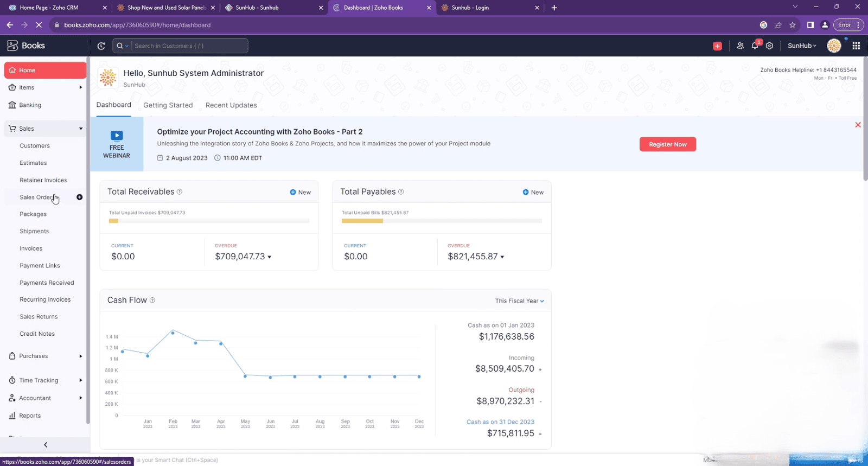The image size is (868, 466).
Task: Open This Fiscal Year period dropdown
Action: (x=519, y=301)
